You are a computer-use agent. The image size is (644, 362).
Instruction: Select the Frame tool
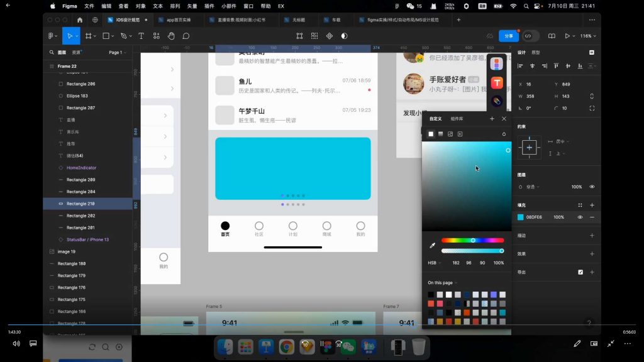pyautogui.click(x=89, y=36)
